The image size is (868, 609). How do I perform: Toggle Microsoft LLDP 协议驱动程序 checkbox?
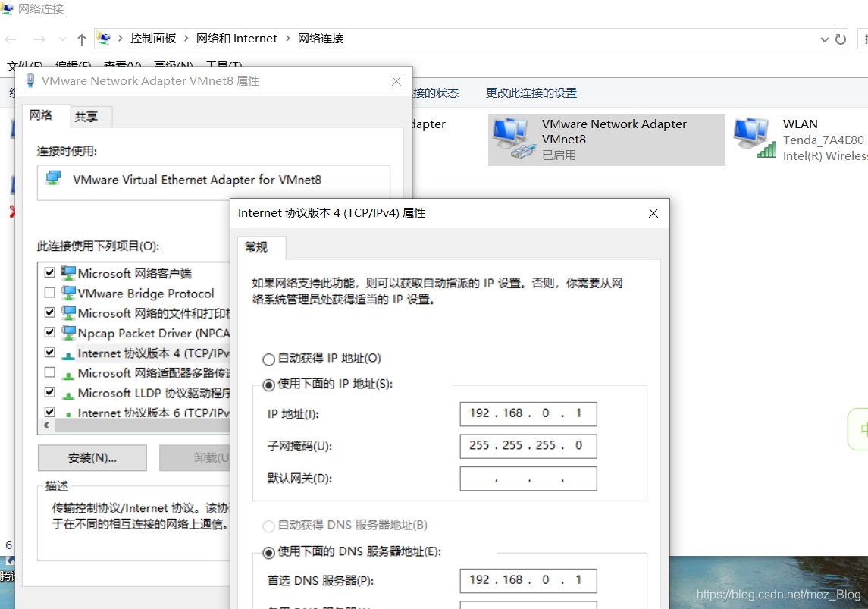click(x=50, y=392)
